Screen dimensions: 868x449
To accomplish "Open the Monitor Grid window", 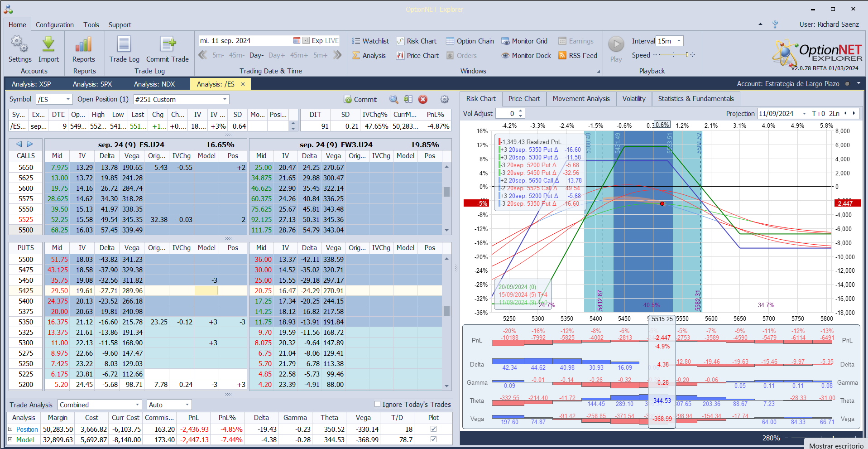I will point(524,41).
